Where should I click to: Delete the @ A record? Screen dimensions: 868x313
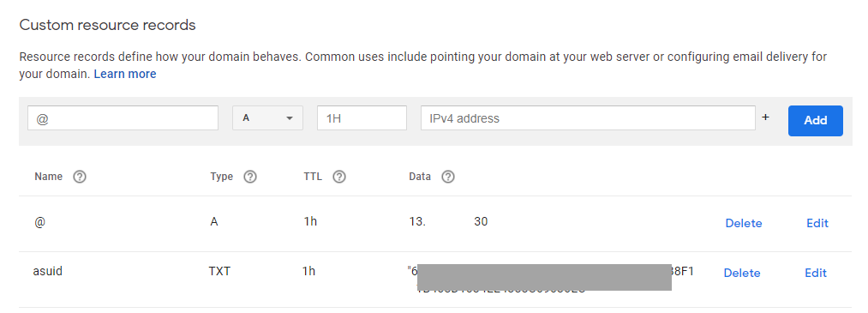click(x=744, y=223)
